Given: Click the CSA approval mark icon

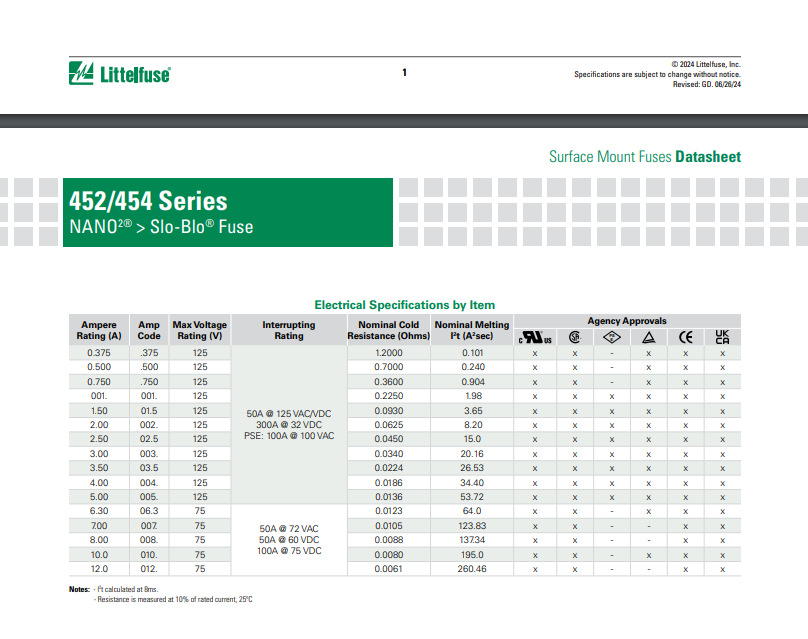Looking at the screenshot, I should coord(575,338).
